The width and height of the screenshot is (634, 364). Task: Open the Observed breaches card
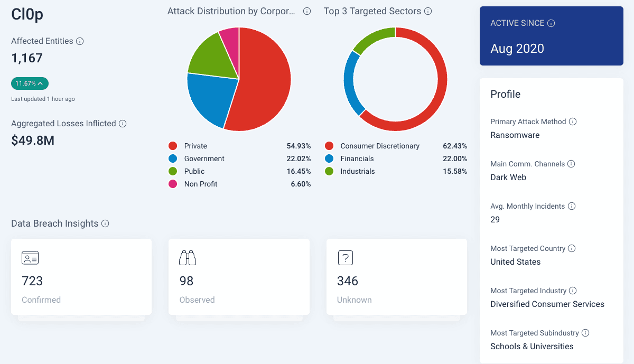tap(239, 276)
